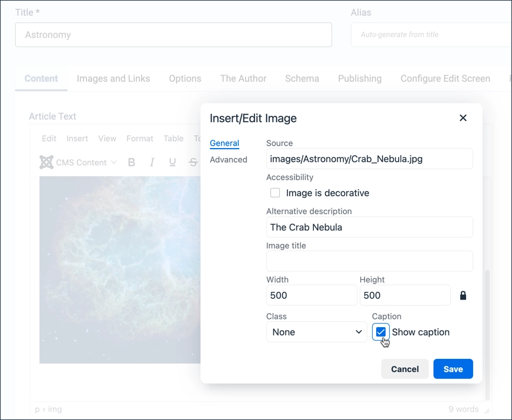Toggle Strikethrough formatting in editor toolbar
Viewport: 512px width, 420px height.
(192, 162)
